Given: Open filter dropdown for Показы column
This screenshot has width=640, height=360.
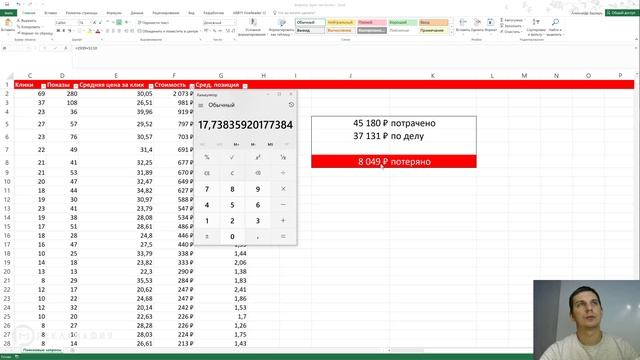Looking at the screenshot, I should point(76,86).
